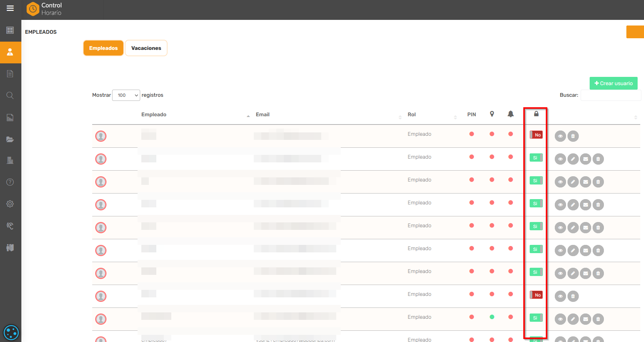Viewport: 644px width, 342px height.
Task: Toggle the second row's green Si switch
Action: [x=536, y=158]
